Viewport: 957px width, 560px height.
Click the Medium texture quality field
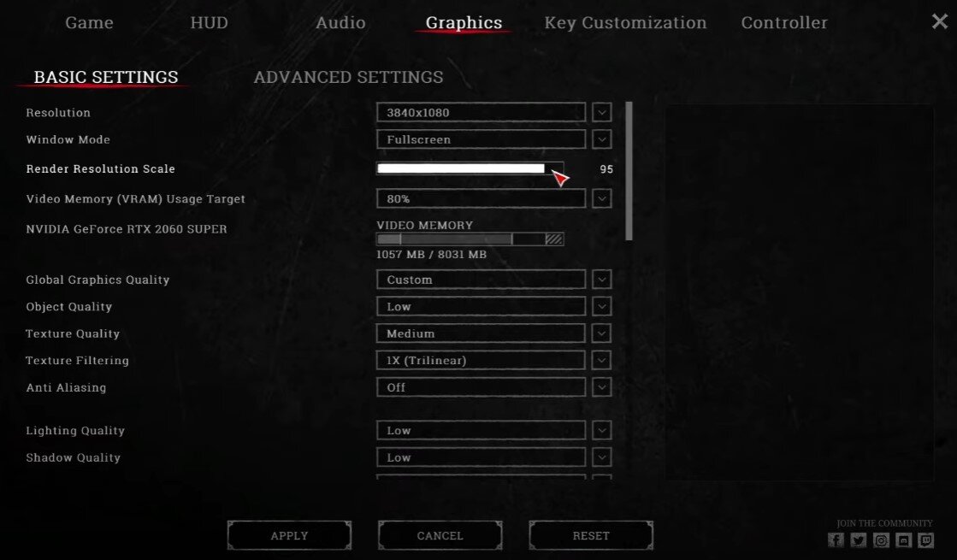(x=481, y=333)
